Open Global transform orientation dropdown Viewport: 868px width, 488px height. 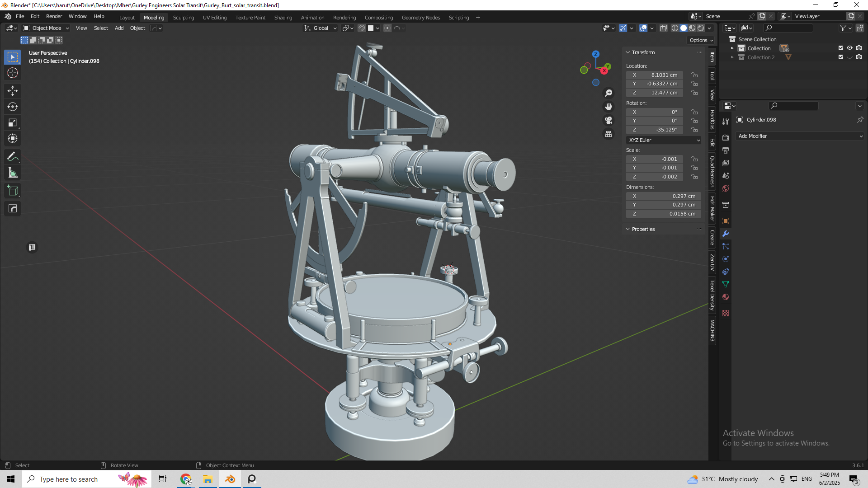click(321, 28)
